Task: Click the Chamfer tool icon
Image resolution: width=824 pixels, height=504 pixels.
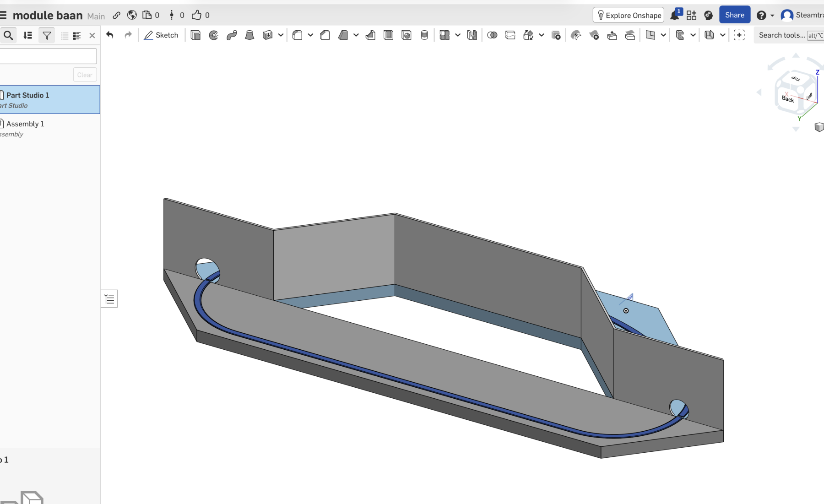Action: coord(325,35)
